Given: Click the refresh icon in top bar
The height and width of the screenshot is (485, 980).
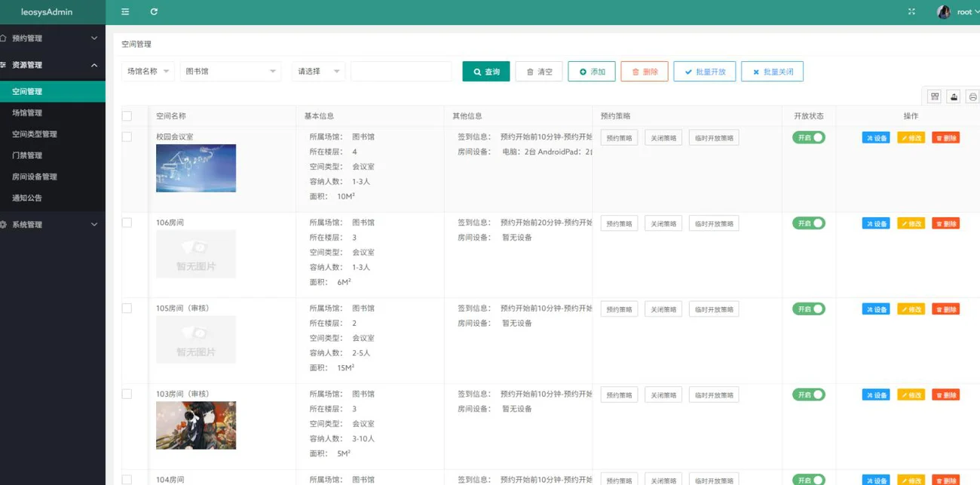Looking at the screenshot, I should [x=154, y=11].
